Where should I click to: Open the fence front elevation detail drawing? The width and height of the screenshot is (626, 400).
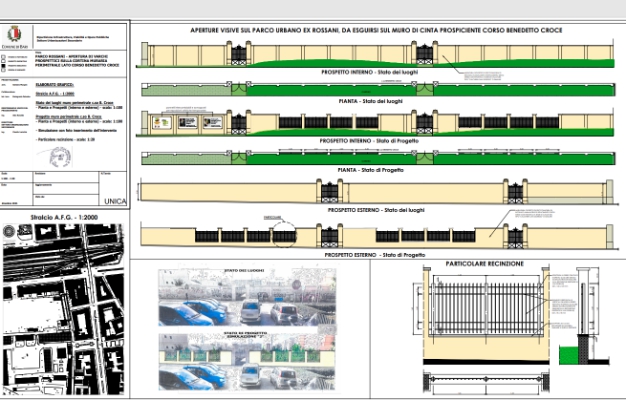[x=480, y=313]
